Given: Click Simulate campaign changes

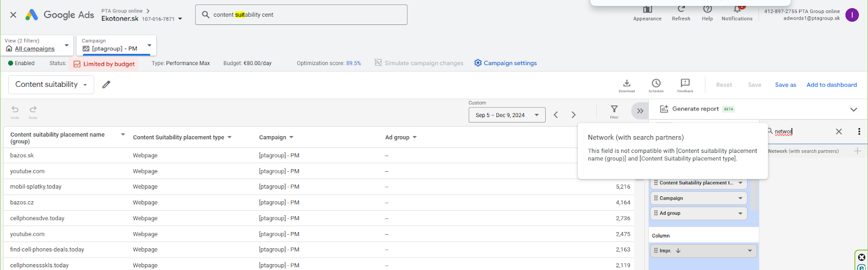Looking at the screenshot, I should click(424, 63).
